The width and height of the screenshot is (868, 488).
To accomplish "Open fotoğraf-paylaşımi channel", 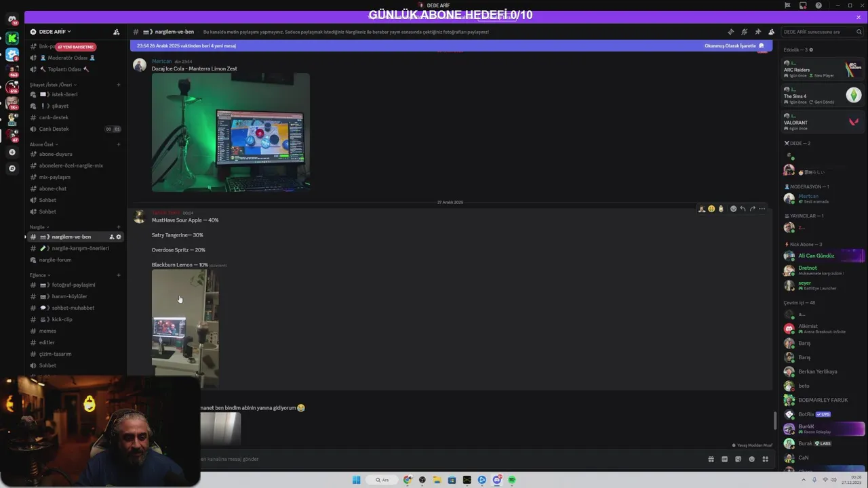I will click(73, 285).
